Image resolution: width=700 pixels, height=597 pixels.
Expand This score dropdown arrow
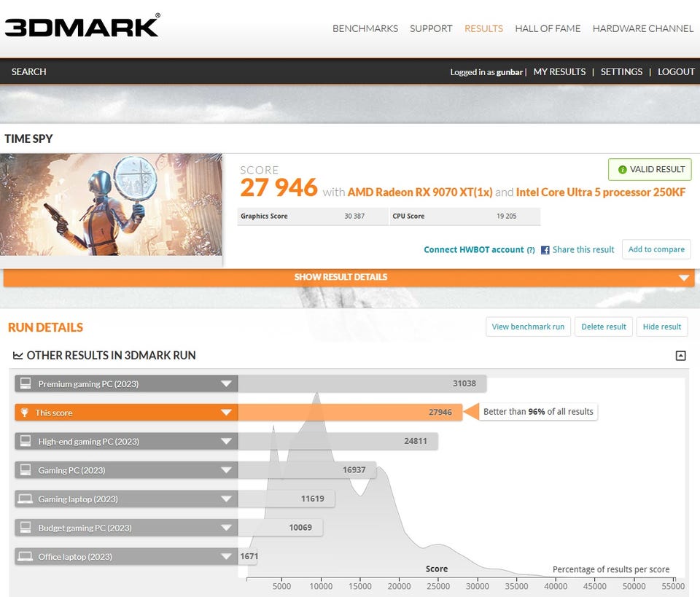[226, 413]
